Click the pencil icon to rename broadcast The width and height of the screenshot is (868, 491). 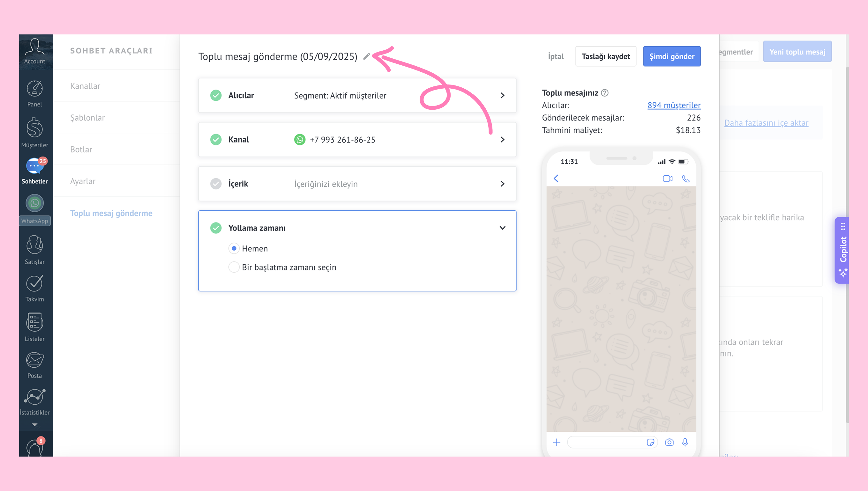point(366,56)
